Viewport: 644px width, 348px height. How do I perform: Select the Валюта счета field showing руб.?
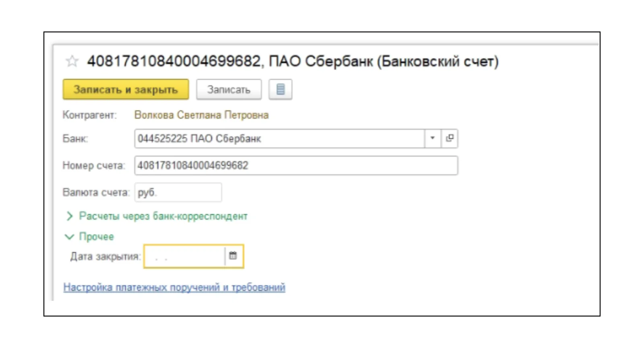point(178,193)
